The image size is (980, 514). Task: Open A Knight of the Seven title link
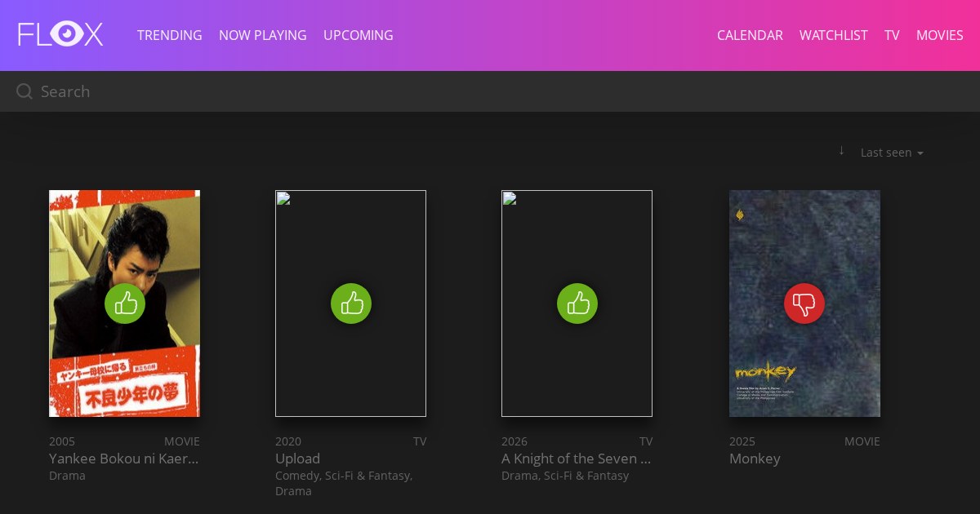tap(577, 459)
